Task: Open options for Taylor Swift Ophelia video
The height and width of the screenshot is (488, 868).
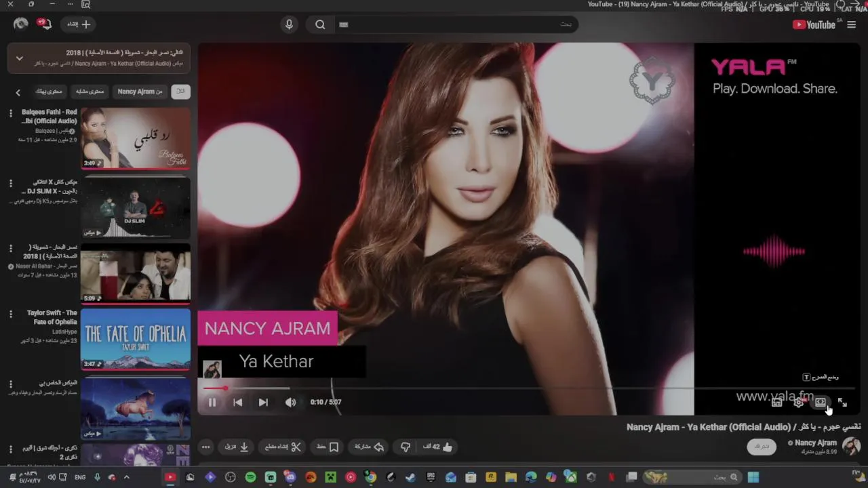Action: pos(10,314)
